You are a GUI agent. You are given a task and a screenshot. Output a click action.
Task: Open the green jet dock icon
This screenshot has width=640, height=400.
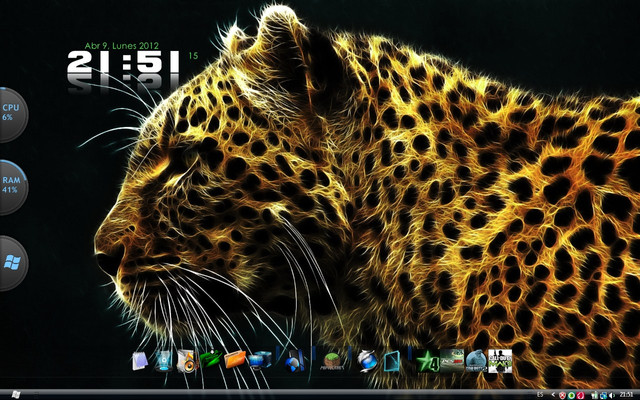click(x=211, y=359)
